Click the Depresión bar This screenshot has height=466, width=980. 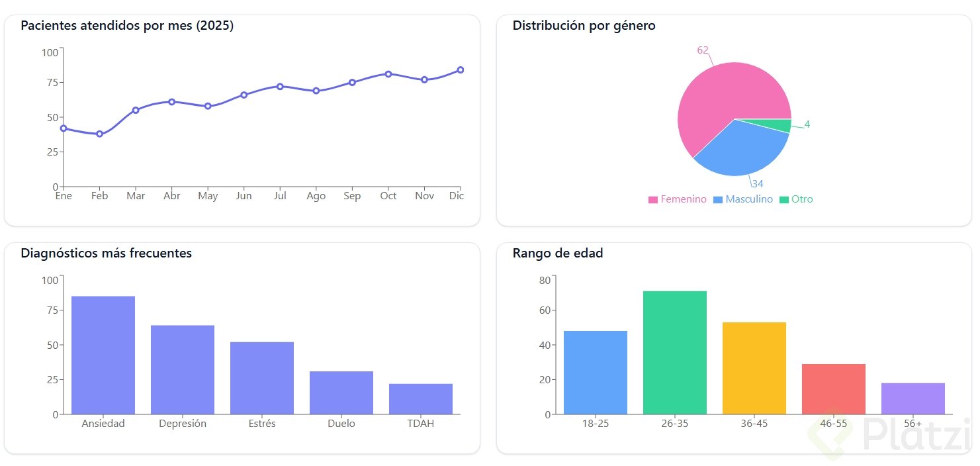point(183,370)
